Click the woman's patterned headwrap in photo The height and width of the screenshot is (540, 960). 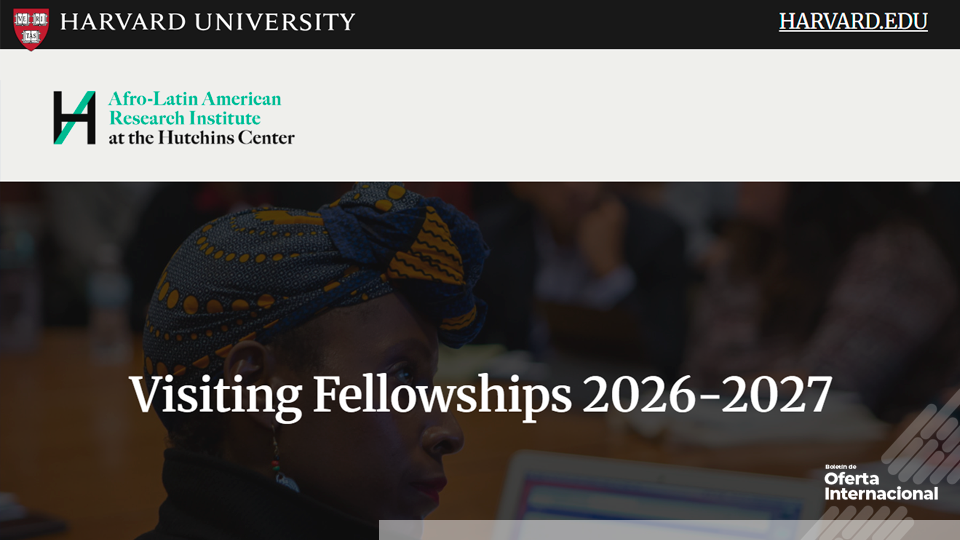tap(300, 260)
